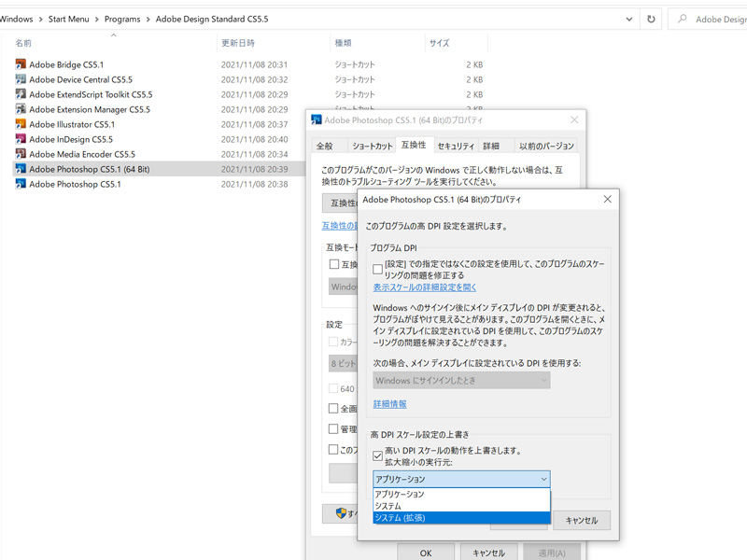Screen dimensions: 747x560
Task: Click the Adobe Media Encoder CS5.5 icon
Action: 21,154
